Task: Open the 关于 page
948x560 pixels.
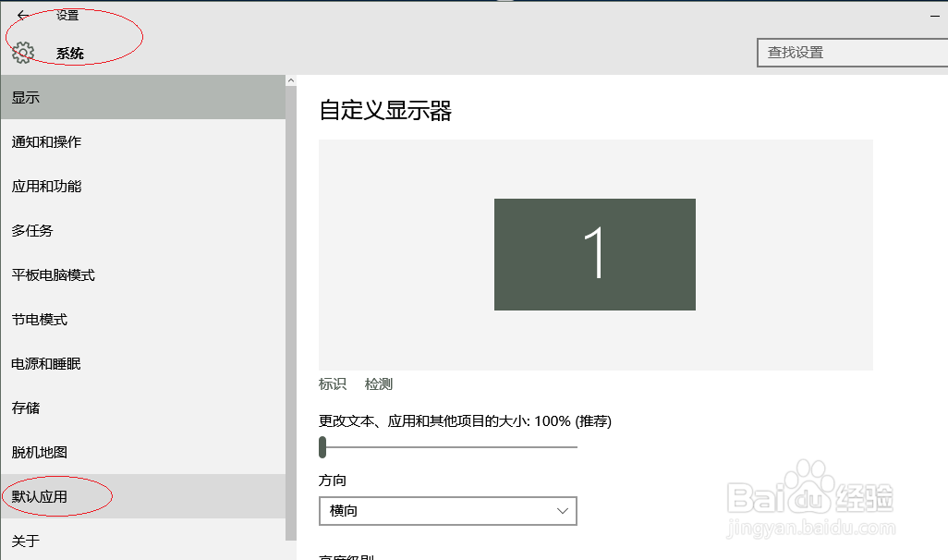Action: pyautogui.click(x=142, y=541)
